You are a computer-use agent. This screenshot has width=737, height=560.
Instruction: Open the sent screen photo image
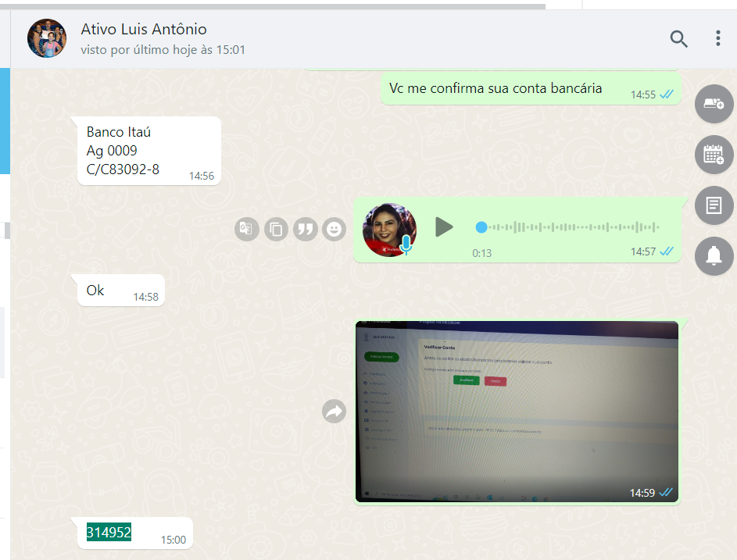[517, 411]
